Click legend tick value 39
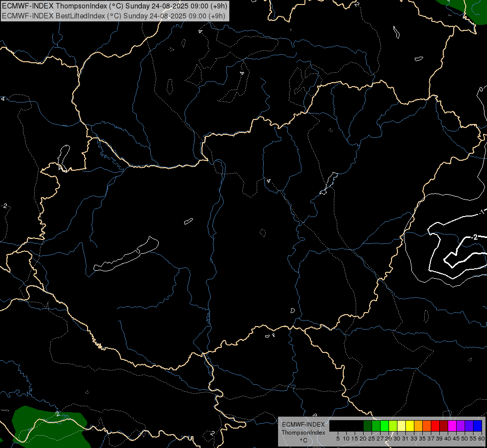Screen dimensions: 487x448 click(439, 439)
